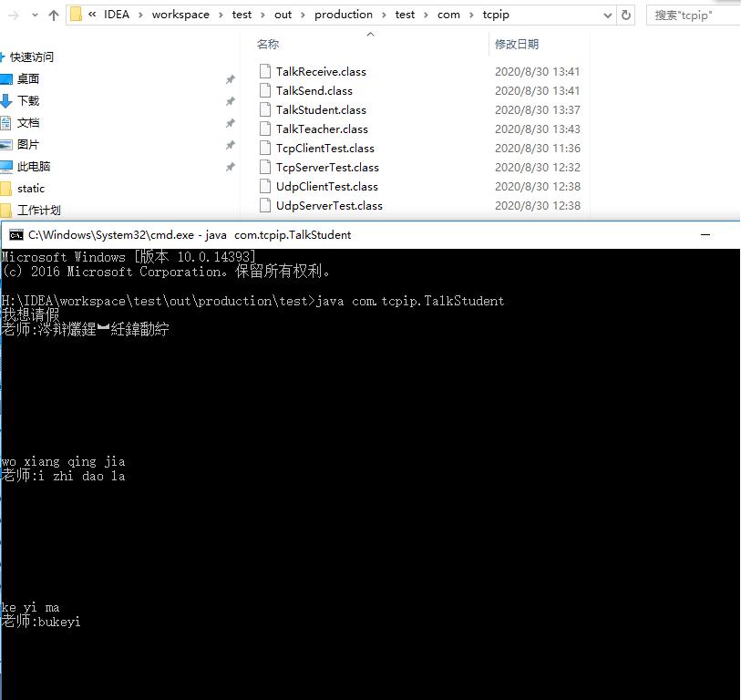Click file name TcpServerTest.class

point(327,168)
